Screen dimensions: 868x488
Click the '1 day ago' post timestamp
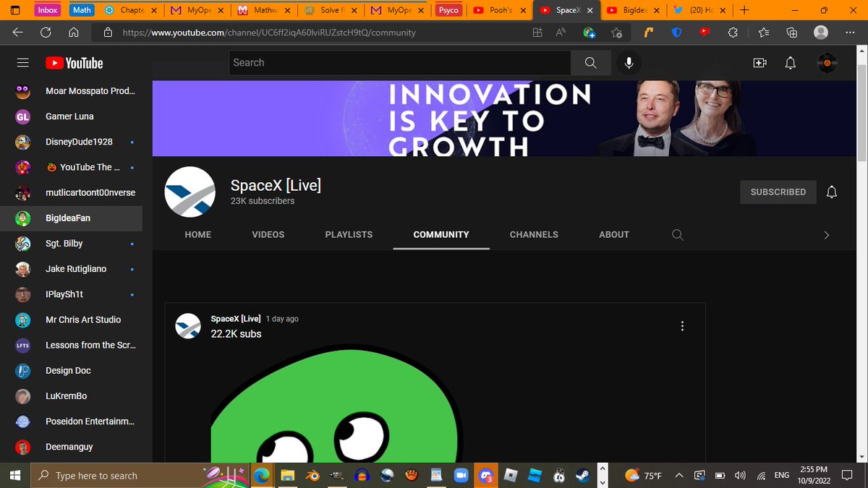coord(282,319)
